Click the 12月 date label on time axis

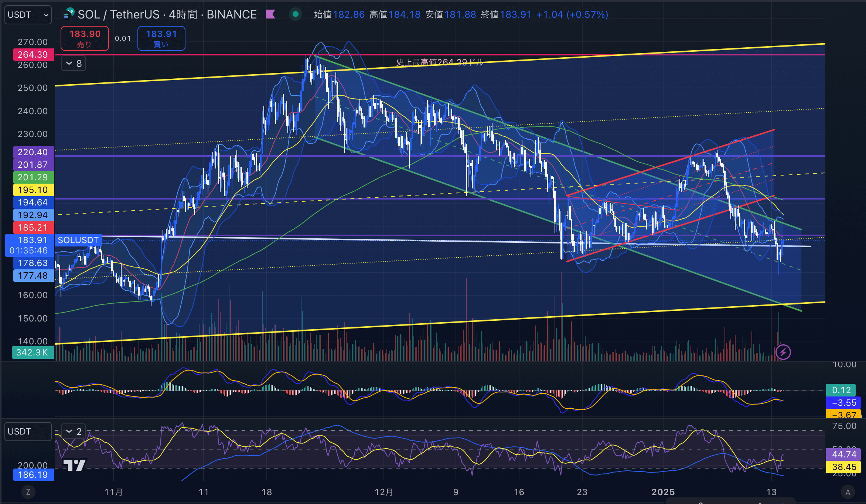click(384, 492)
